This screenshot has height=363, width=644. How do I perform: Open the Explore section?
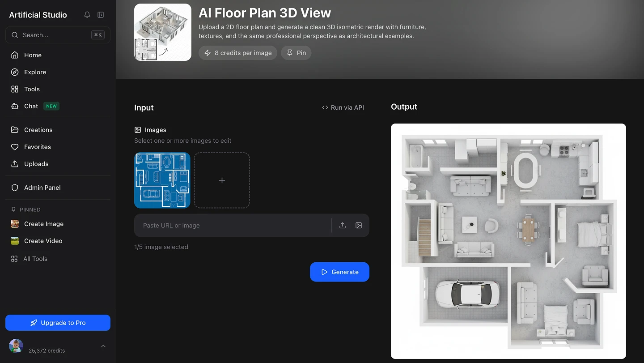pyautogui.click(x=34, y=72)
